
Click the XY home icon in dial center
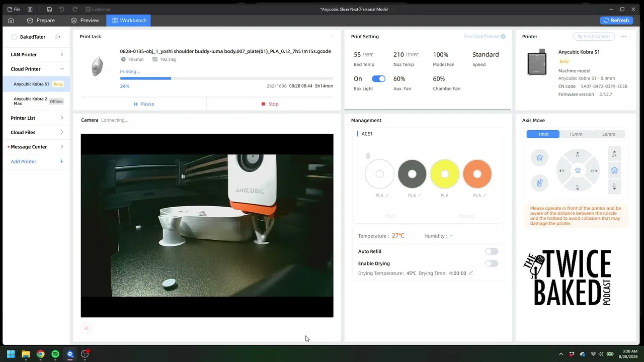[578, 170]
